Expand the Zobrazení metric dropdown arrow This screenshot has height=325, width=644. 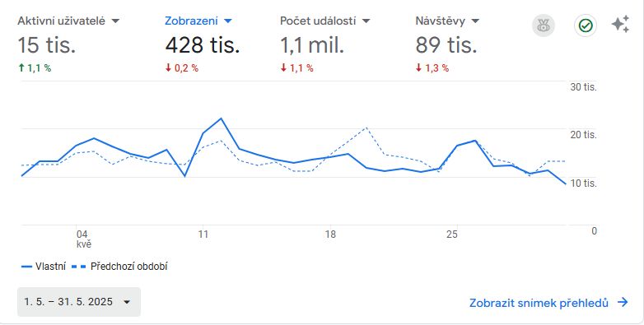[228, 21]
